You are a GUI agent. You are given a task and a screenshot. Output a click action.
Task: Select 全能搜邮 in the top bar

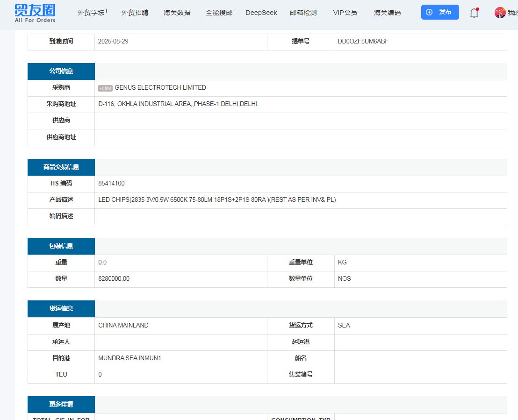(219, 13)
